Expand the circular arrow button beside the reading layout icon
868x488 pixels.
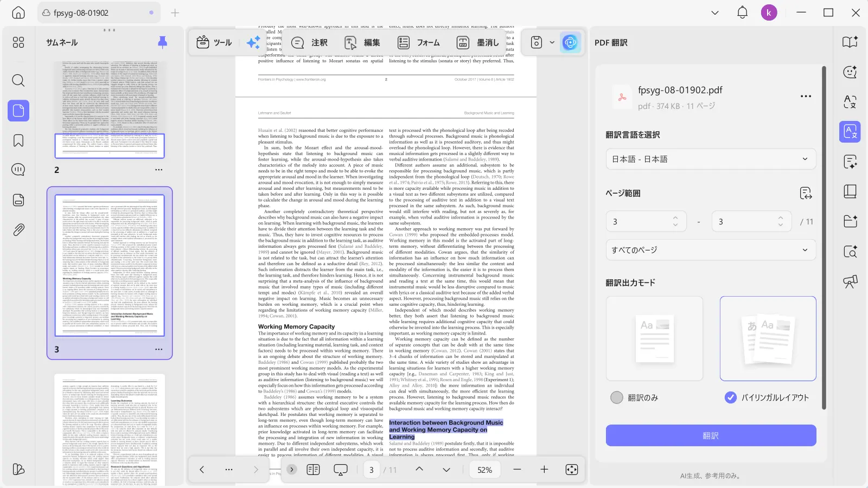coord(292,470)
